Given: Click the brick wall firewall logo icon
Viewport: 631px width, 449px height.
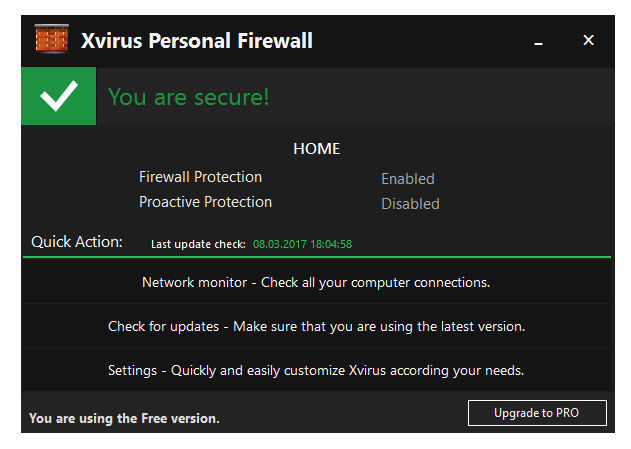Looking at the screenshot, I should pos(51,40).
